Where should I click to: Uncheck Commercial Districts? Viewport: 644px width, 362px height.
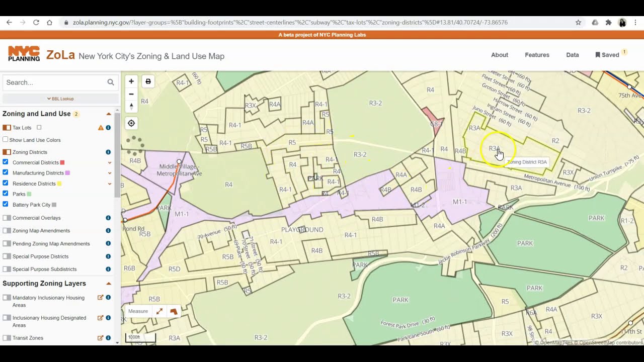6,162
